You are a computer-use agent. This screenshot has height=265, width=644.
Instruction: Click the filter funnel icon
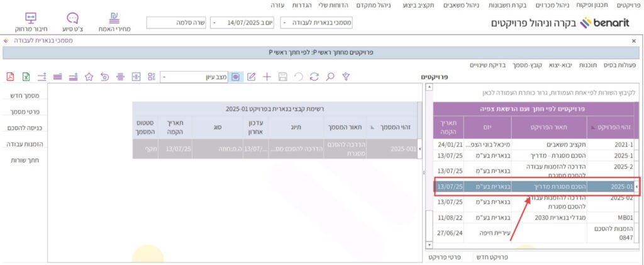click(345, 77)
